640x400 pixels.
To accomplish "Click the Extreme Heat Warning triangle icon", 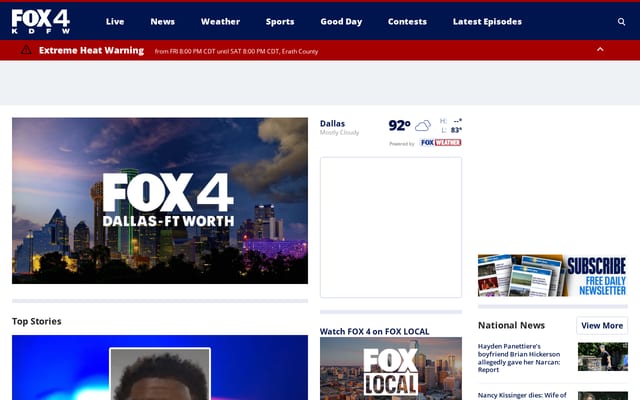I will (x=26, y=50).
